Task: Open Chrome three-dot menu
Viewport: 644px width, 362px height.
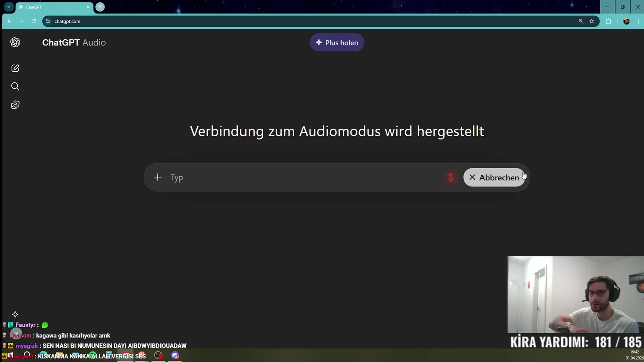Action: coord(639,21)
